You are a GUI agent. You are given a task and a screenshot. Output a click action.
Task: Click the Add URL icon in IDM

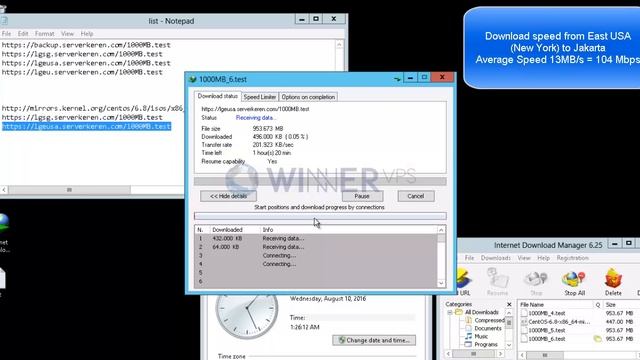point(464,282)
